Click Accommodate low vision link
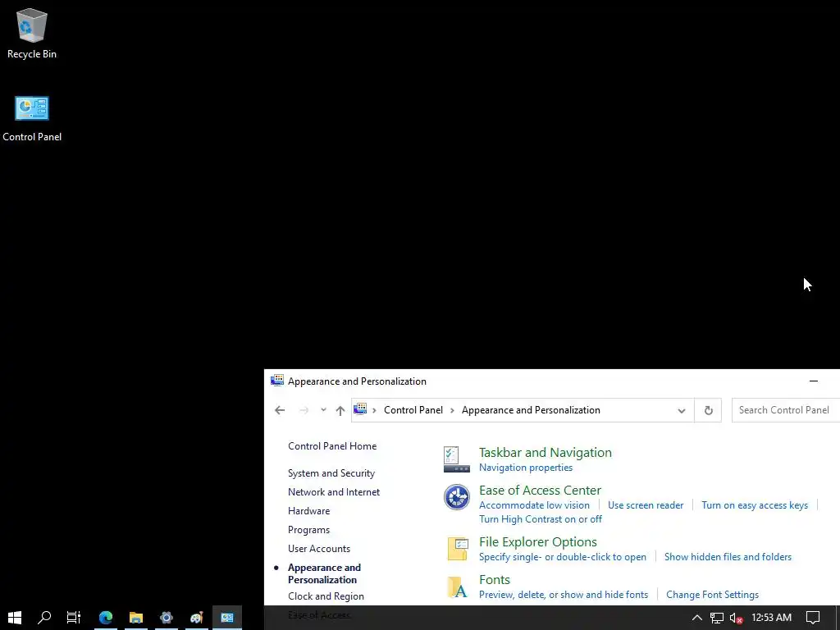840x630 pixels. [534, 505]
